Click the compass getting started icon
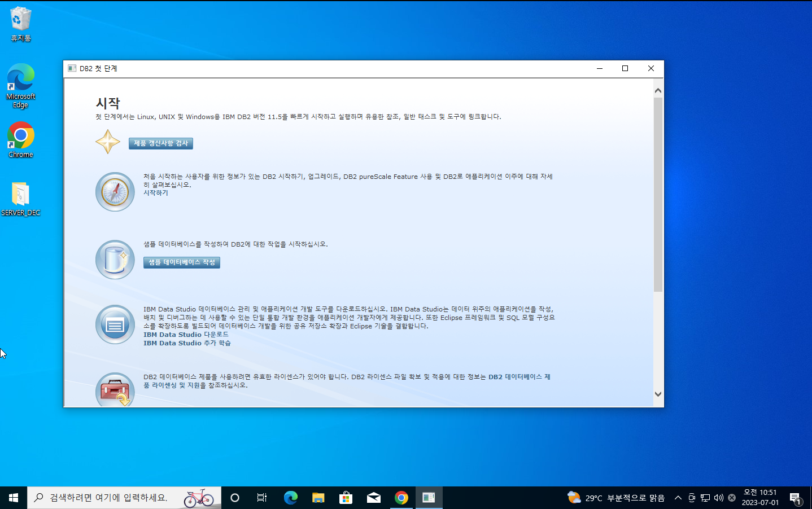The image size is (812, 509). pos(115,192)
